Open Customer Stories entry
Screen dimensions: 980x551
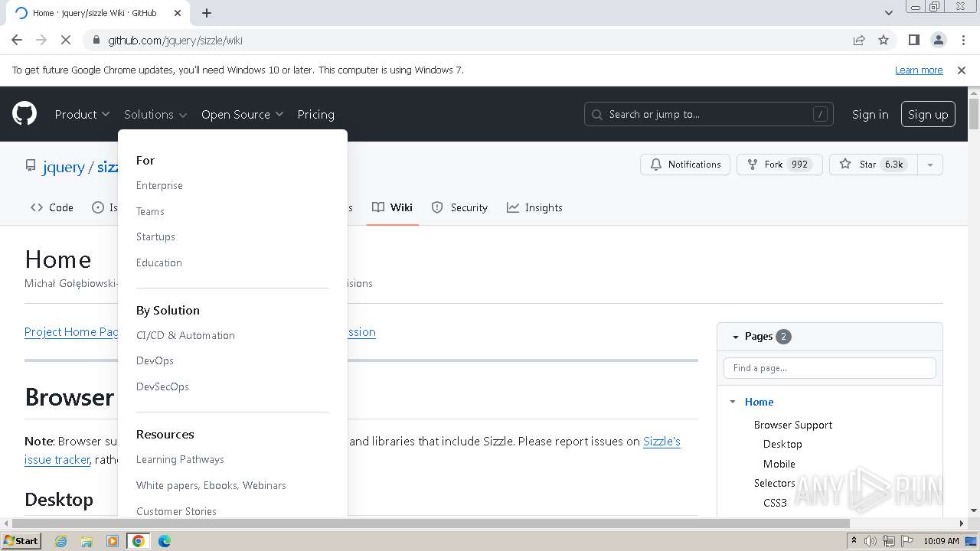[x=176, y=511]
